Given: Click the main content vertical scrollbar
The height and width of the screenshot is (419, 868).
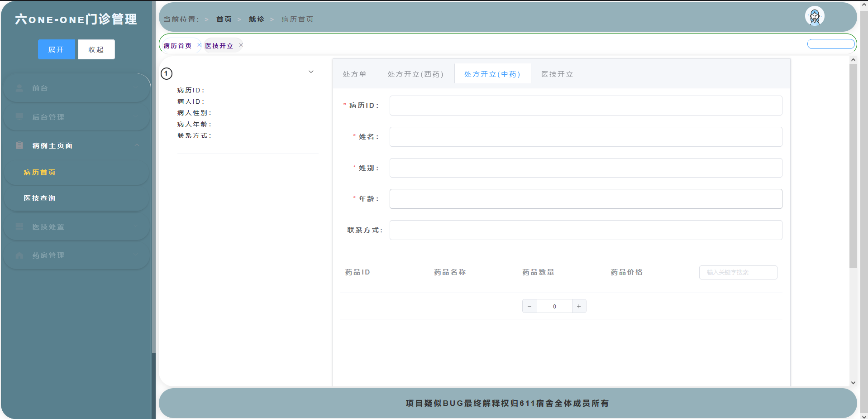Looking at the screenshot, I should point(853,166).
